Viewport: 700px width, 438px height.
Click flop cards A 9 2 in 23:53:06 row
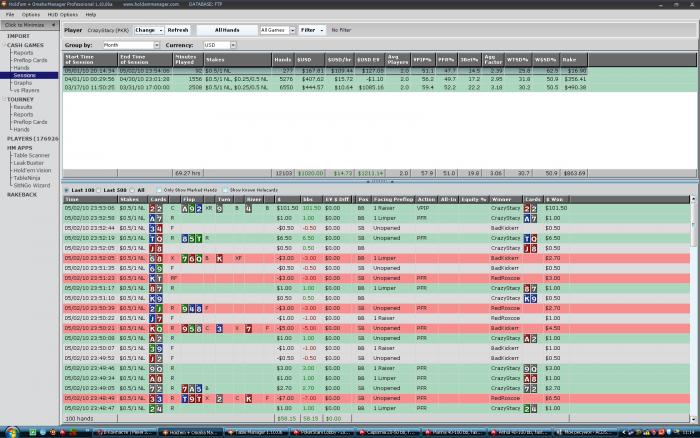(192, 209)
